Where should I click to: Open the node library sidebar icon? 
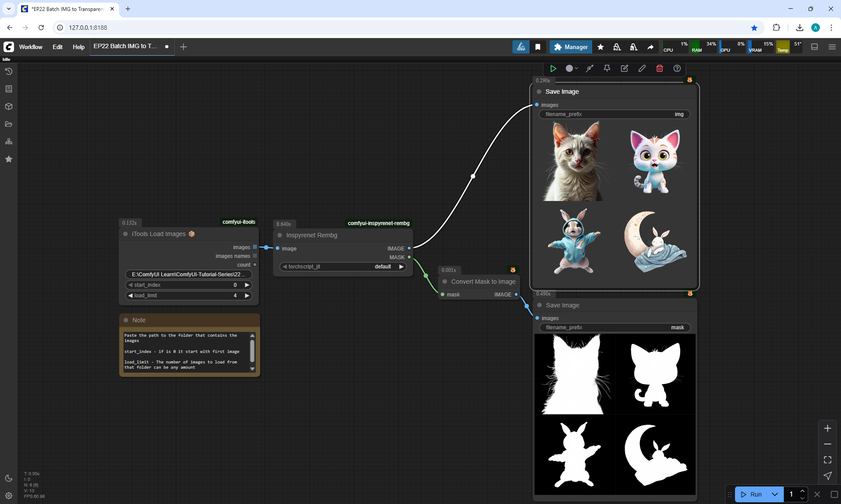(x=9, y=89)
